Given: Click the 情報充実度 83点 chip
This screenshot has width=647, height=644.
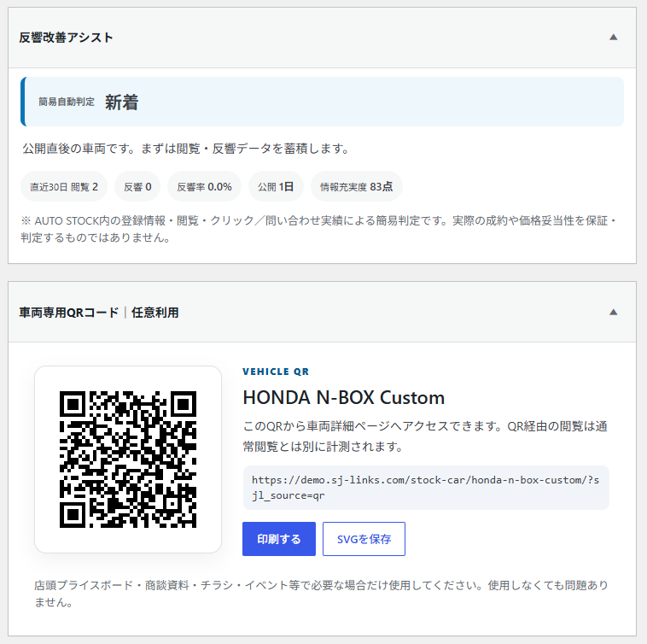Looking at the screenshot, I should point(357,186).
